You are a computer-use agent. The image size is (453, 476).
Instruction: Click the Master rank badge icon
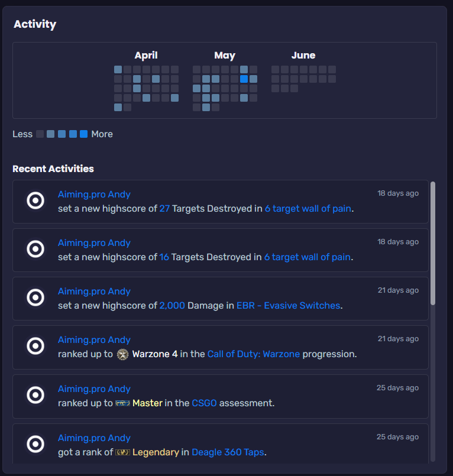122,403
